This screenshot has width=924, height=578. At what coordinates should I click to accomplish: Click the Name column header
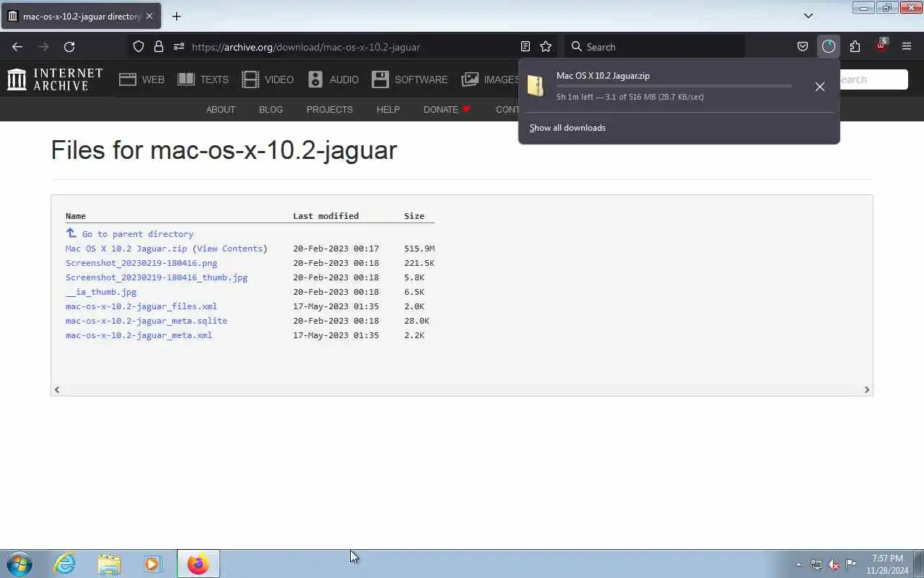(76, 216)
